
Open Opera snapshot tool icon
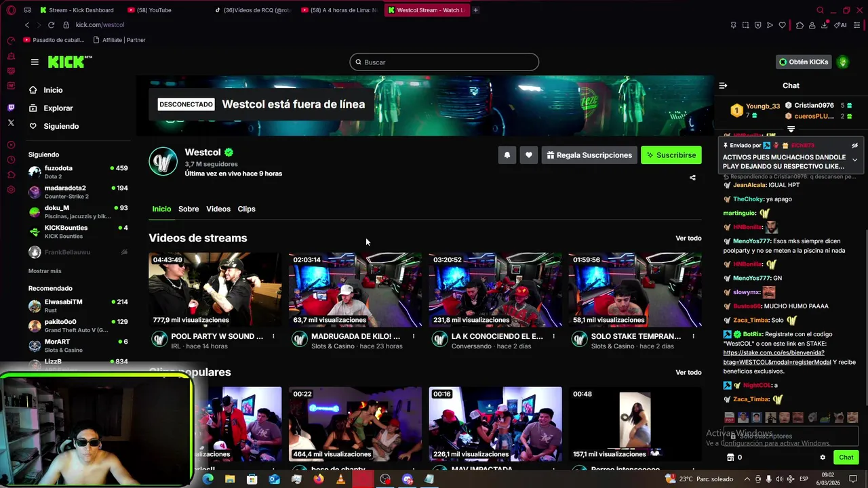(745, 25)
